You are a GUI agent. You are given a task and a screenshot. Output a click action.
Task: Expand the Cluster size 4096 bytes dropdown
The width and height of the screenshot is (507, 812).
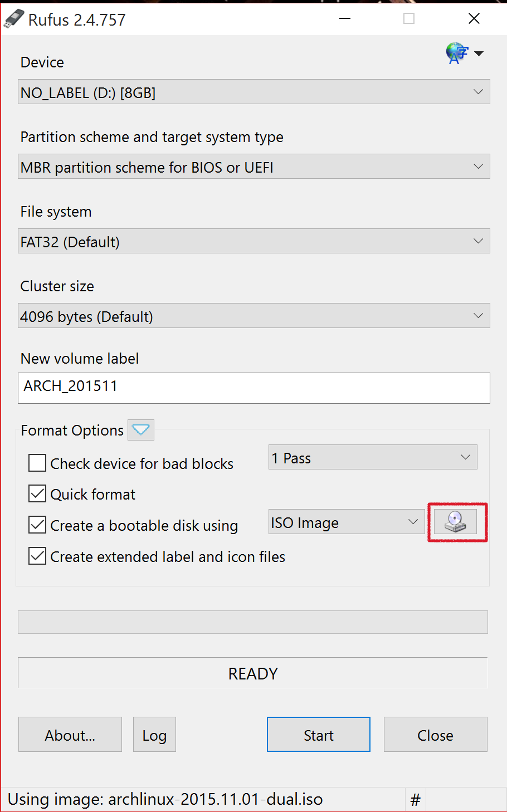[x=254, y=316]
